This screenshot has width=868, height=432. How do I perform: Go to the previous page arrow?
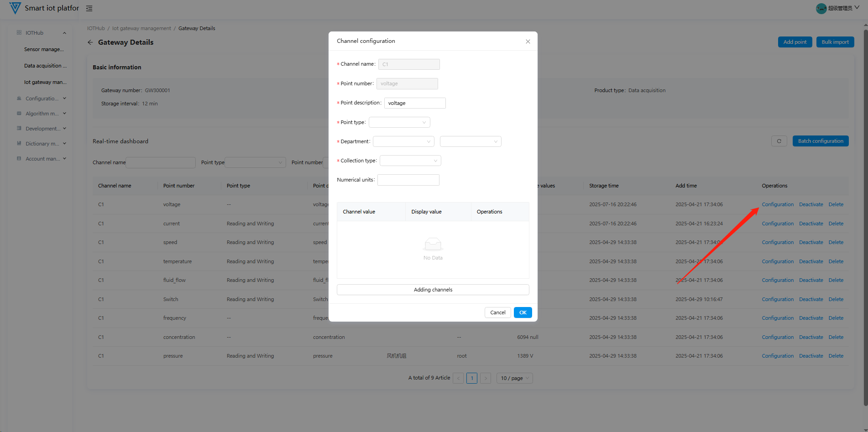coord(458,378)
